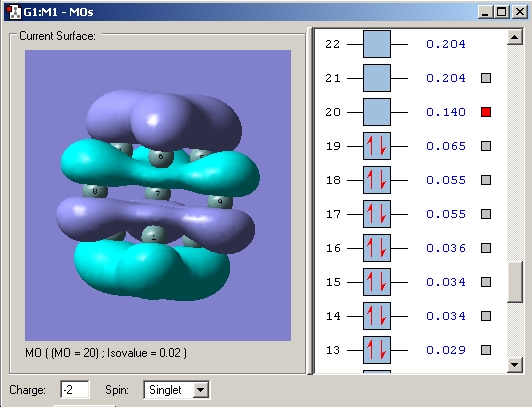The height and width of the screenshot is (407, 532).
Task: Click the empty orbital box for MO 21
Action: 377,78
